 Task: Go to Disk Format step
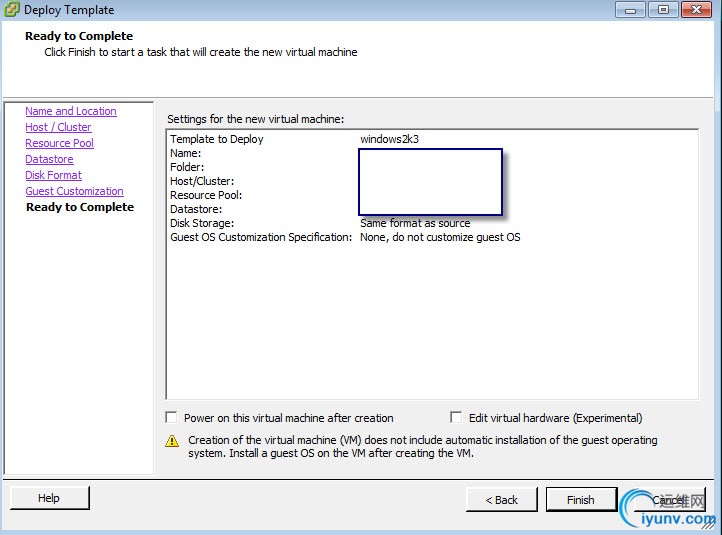pos(53,175)
